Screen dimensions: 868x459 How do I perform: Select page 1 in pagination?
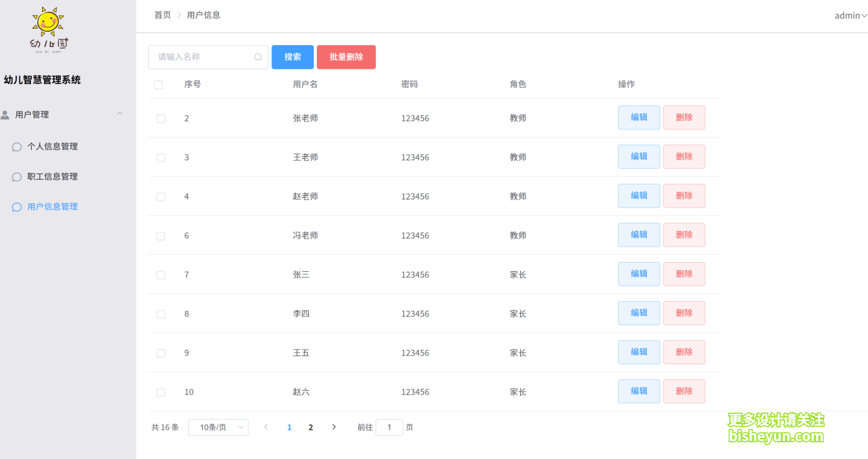[x=290, y=427]
